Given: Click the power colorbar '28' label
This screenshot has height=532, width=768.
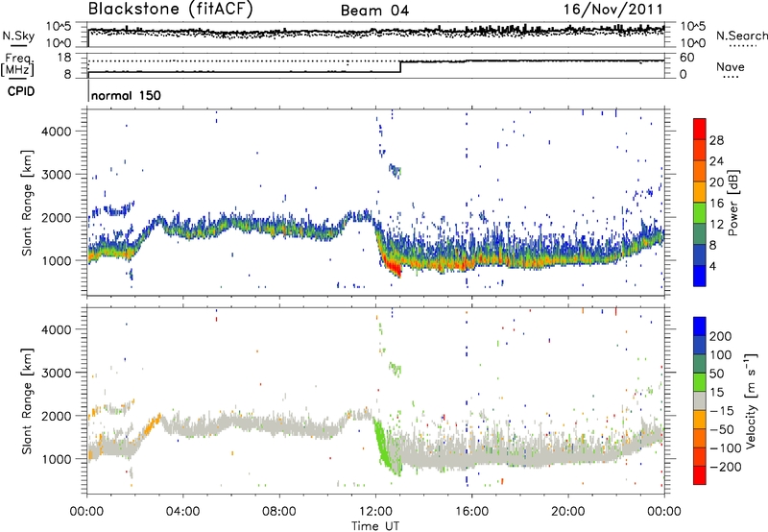Looking at the screenshot, I should pyautogui.click(x=716, y=140).
